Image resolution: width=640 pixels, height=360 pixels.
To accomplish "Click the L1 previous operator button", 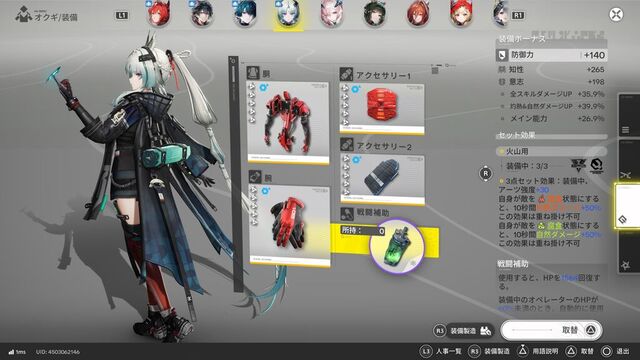I will pyautogui.click(x=122, y=16).
